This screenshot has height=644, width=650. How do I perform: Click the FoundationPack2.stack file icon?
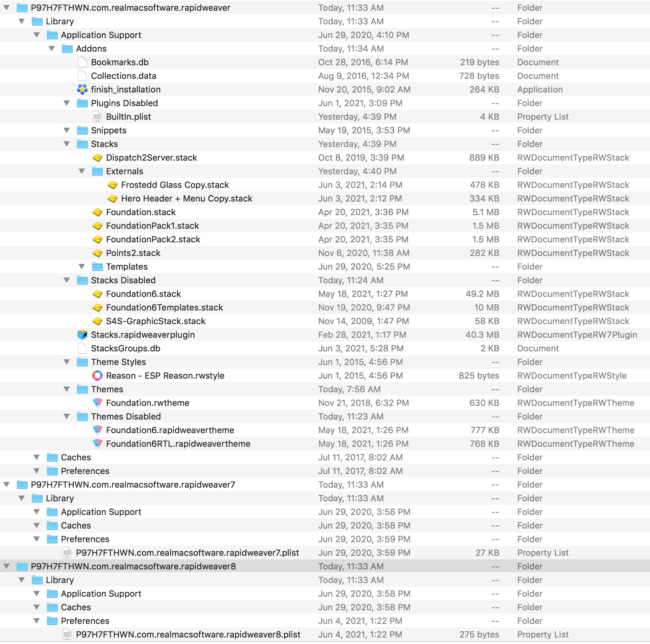point(97,239)
